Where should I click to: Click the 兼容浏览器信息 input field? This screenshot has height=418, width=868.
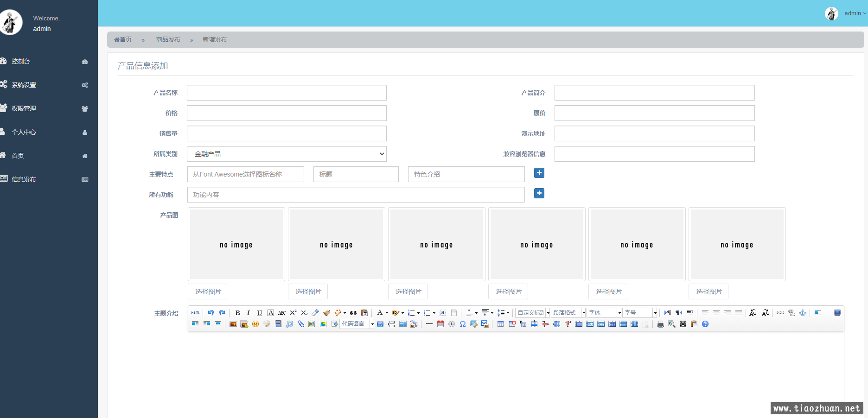pos(654,154)
